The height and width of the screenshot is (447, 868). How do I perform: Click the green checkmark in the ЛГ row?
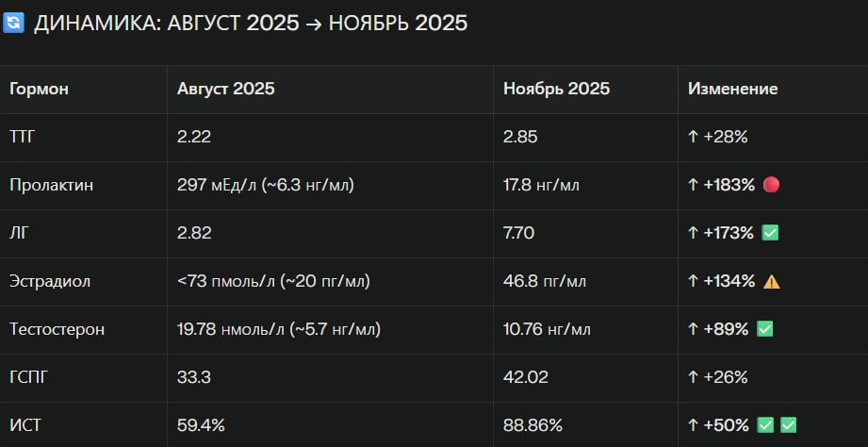click(x=770, y=233)
